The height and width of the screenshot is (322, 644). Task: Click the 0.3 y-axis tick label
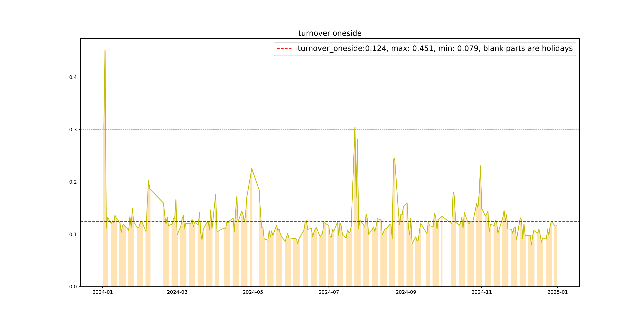click(x=73, y=130)
